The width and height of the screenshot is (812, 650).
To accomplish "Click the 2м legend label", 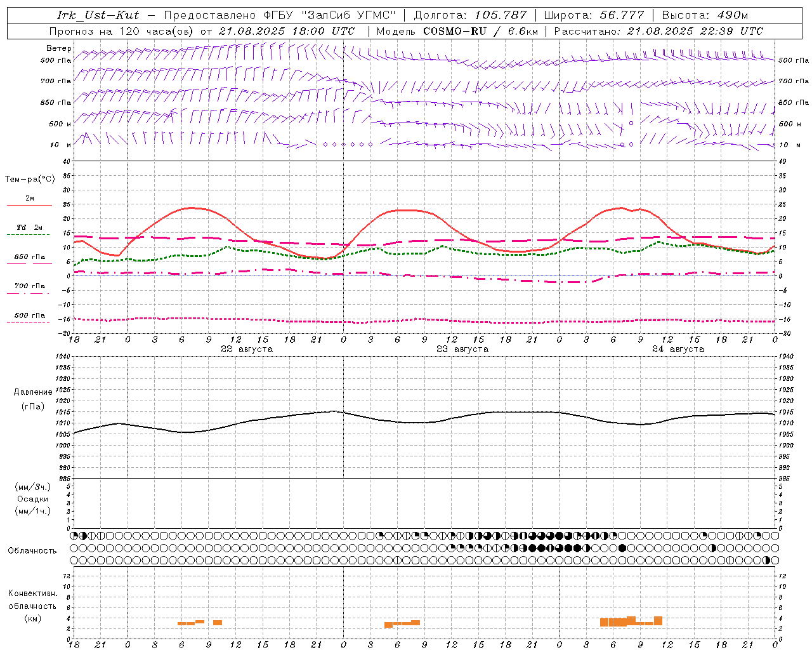I will point(30,199).
